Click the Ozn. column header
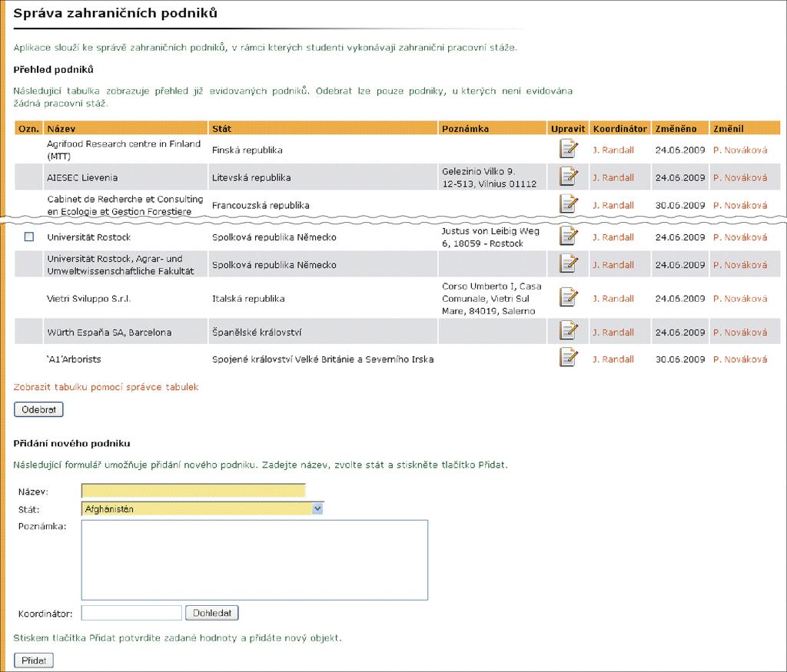787x672 pixels. 28,128
